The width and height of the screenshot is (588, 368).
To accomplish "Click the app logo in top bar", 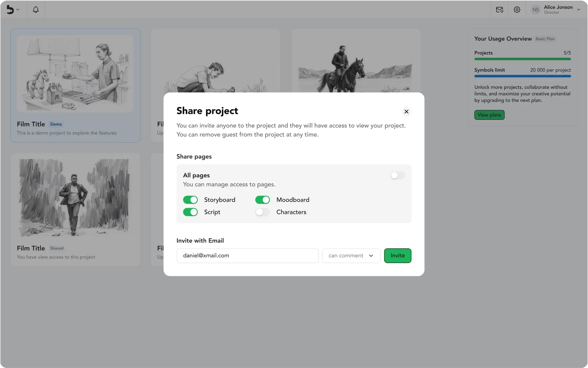I will click(10, 10).
